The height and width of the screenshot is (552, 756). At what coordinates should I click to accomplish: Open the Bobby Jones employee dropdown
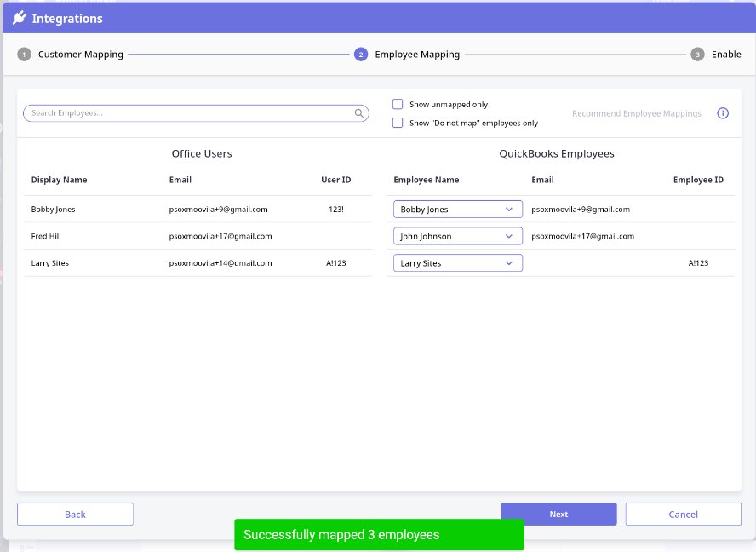458,210
